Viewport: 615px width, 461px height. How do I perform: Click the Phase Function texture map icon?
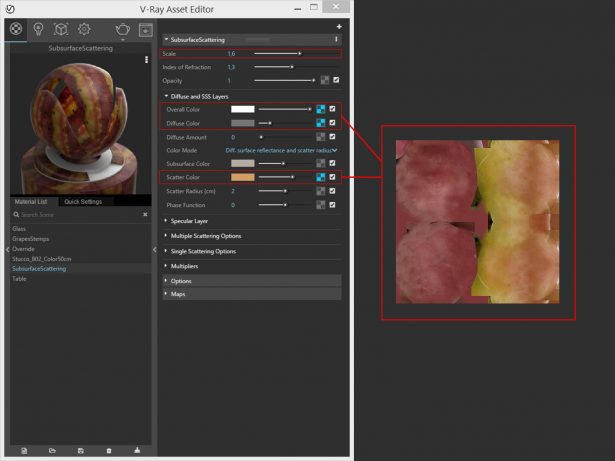tap(320, 205)
